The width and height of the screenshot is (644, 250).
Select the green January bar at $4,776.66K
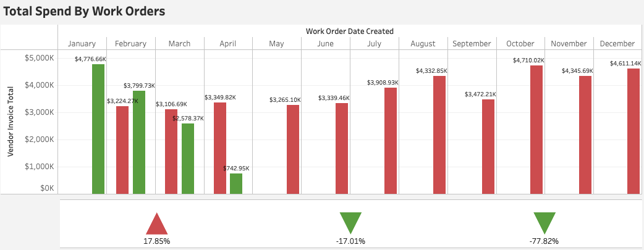coord(98,128)
